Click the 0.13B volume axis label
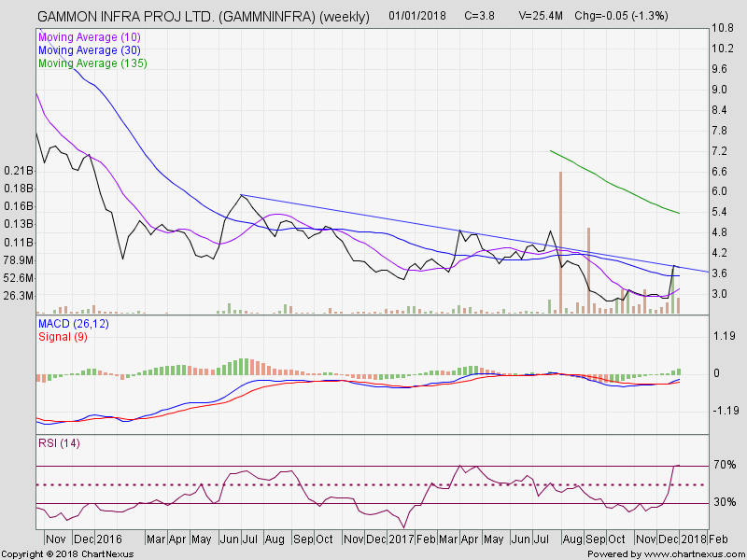Screen dimensions: 747x560 18,224
